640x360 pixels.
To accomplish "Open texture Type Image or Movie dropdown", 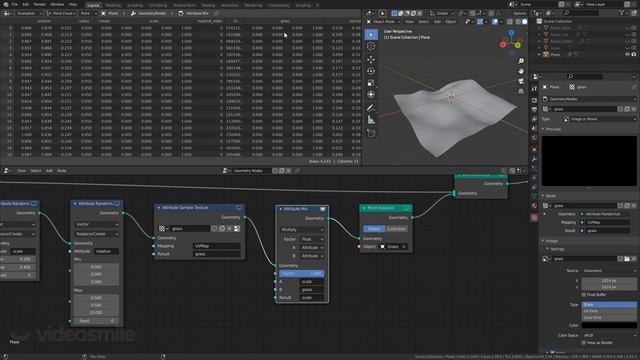I will pyautogui.click(x=599, y=119).
